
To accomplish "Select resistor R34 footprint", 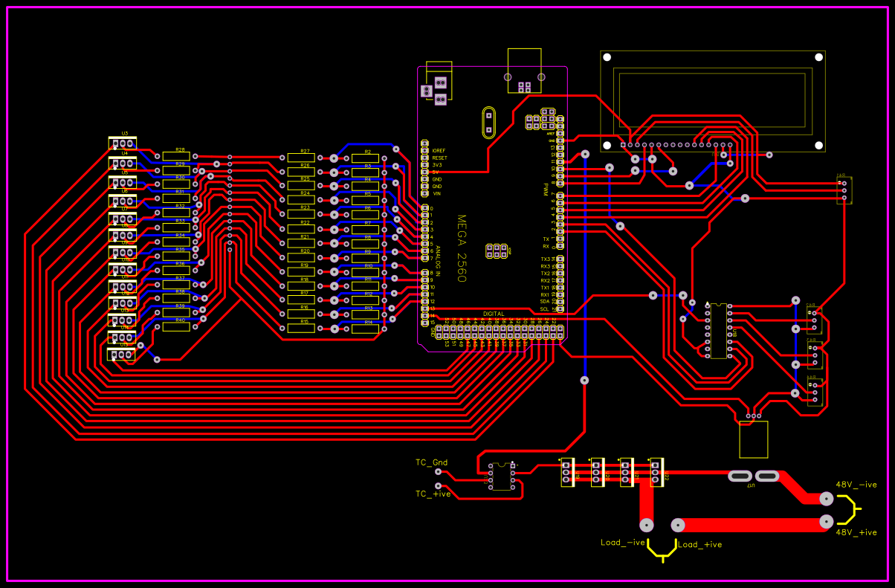I will click(176, 242).
